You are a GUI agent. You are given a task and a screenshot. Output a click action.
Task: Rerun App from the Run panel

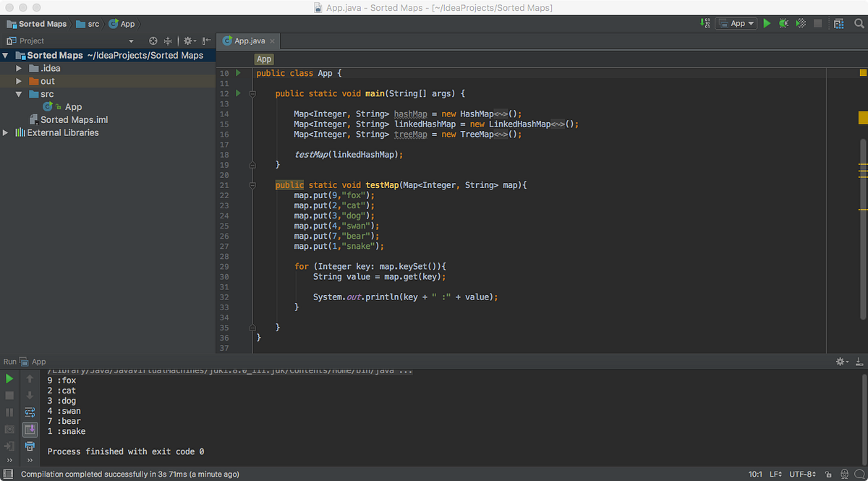click(x=9, y=378)
